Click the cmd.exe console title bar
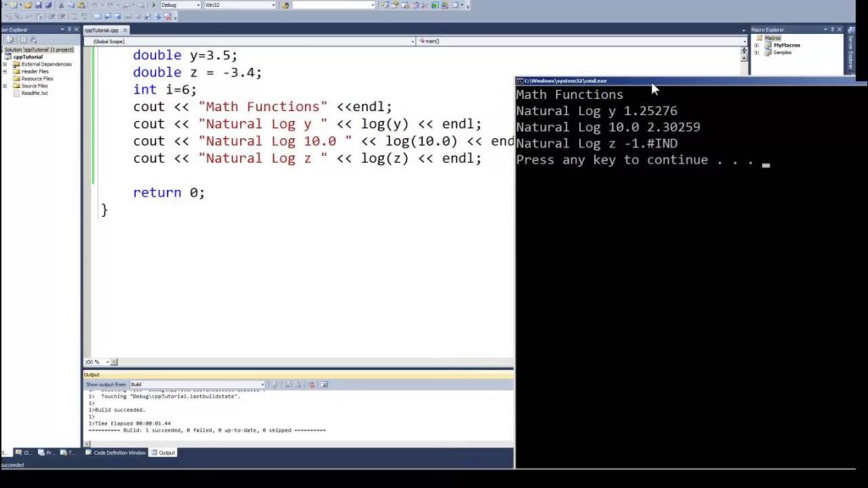Viewport: 868px width, 488px height. (687, 80)
